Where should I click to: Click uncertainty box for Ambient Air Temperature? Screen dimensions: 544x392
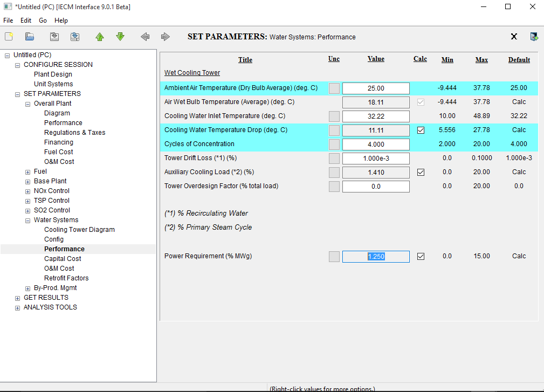point(334,88)
